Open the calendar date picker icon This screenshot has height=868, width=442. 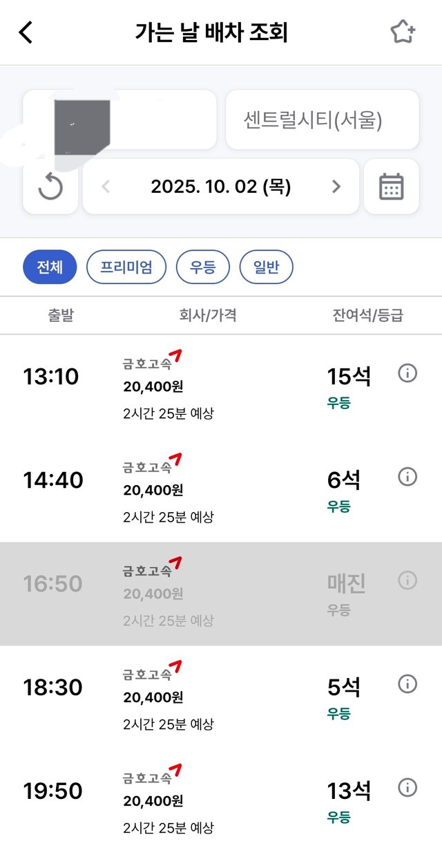pos(391,187)
